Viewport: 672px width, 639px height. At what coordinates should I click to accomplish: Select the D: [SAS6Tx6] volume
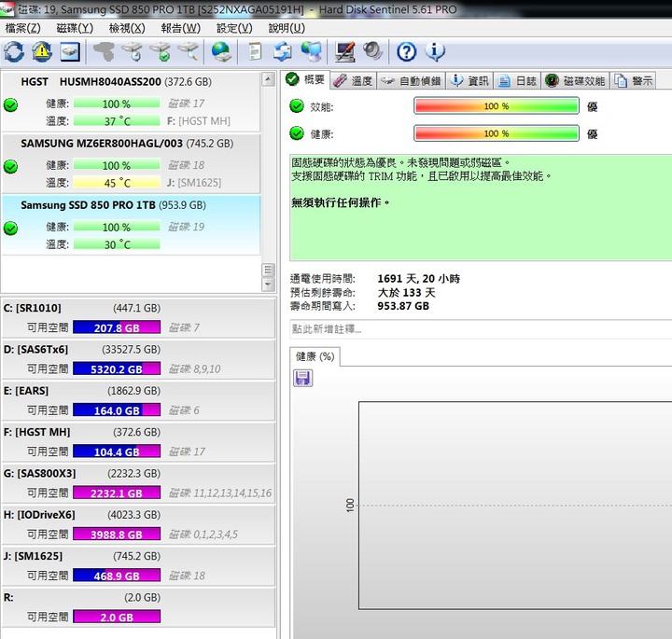[x=138, y=359]
